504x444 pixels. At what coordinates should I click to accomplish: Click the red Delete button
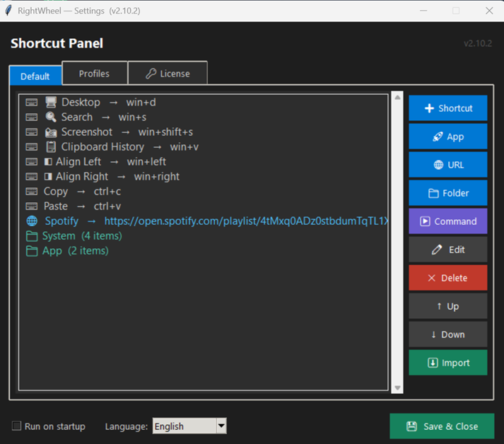tap(447, 278)
